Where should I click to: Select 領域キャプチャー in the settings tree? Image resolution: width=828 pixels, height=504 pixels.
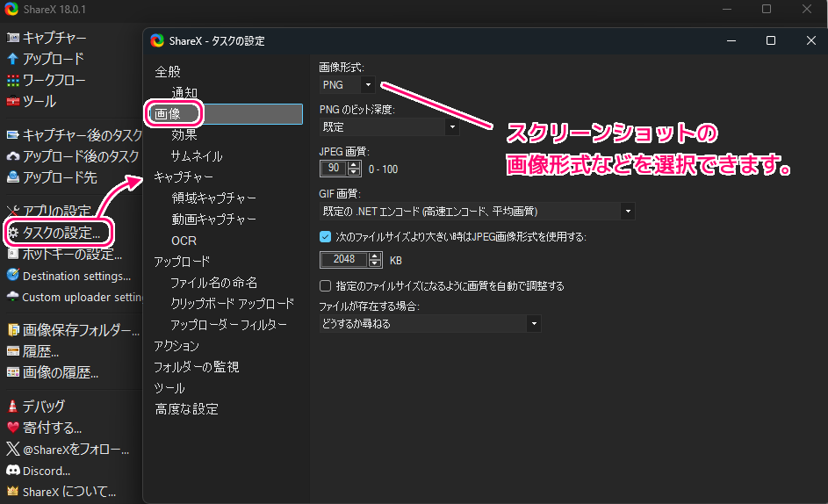pos(214,198)
